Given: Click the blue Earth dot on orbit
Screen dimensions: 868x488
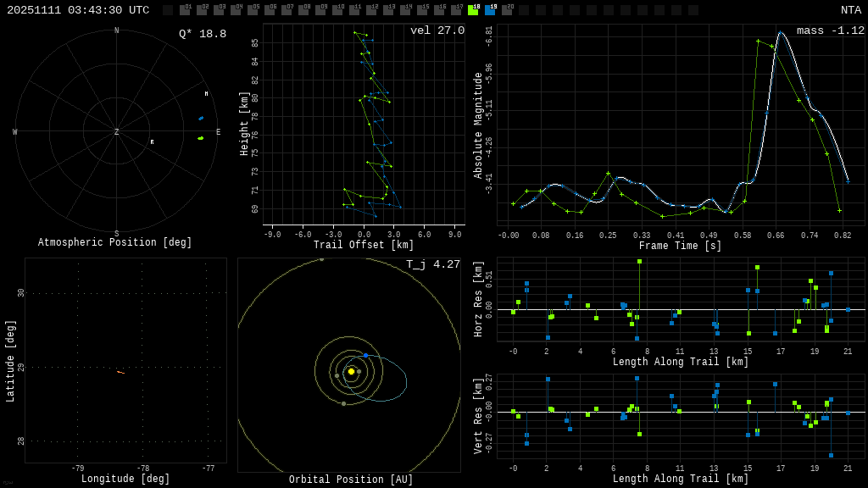Looking at the screenshot, I should pos(365,355).
